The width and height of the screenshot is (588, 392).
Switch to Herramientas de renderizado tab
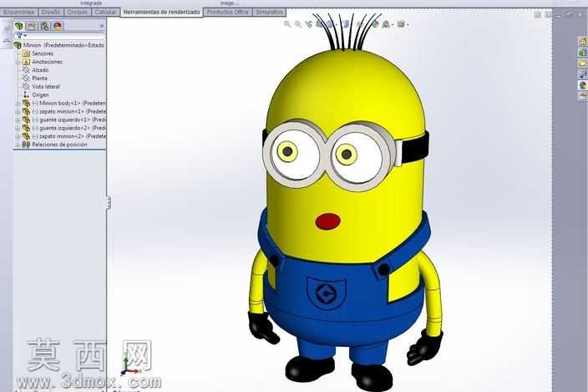pos(162,12)
